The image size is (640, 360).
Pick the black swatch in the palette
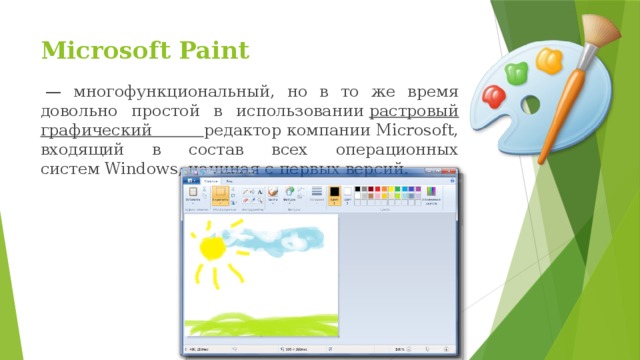tap(358, 189)
